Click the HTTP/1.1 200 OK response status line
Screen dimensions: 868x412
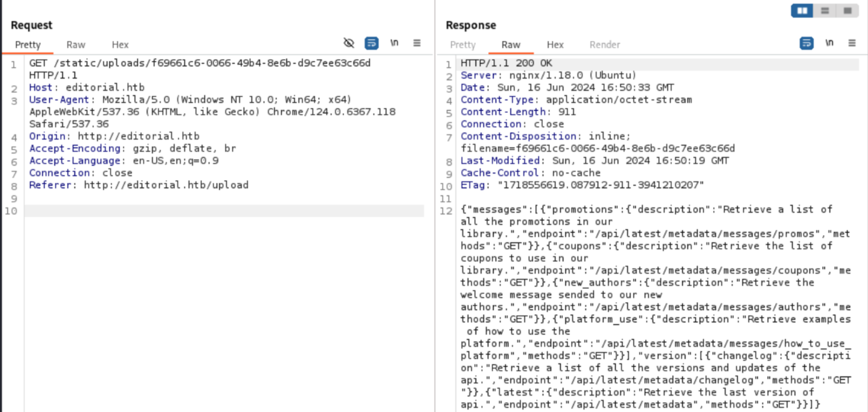click(506, 63)
